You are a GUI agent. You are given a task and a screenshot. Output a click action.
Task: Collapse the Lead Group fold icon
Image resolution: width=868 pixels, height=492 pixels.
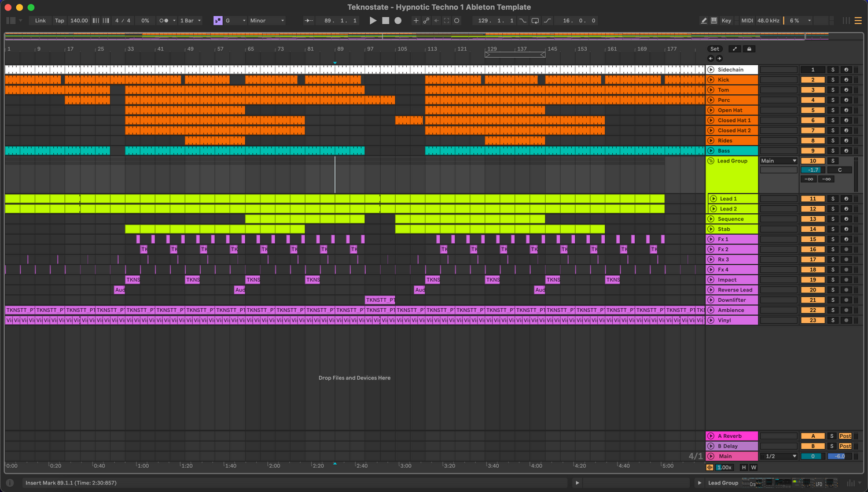click(x=711, y=161)
